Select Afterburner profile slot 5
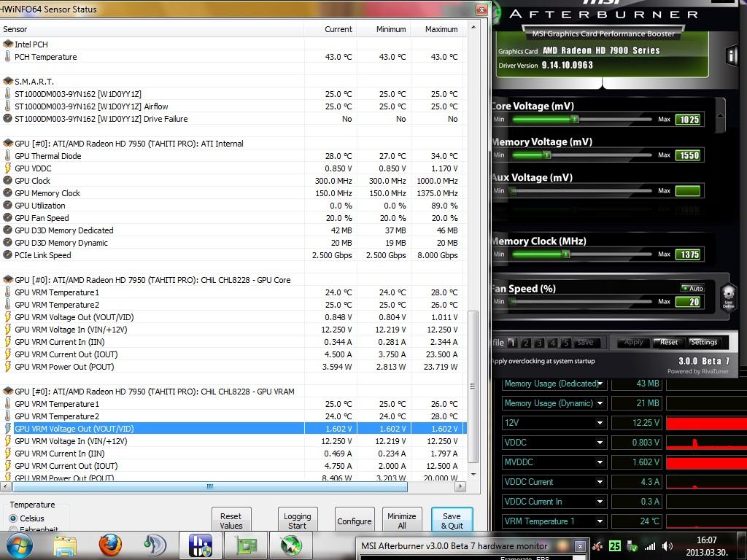 point(566,343)
